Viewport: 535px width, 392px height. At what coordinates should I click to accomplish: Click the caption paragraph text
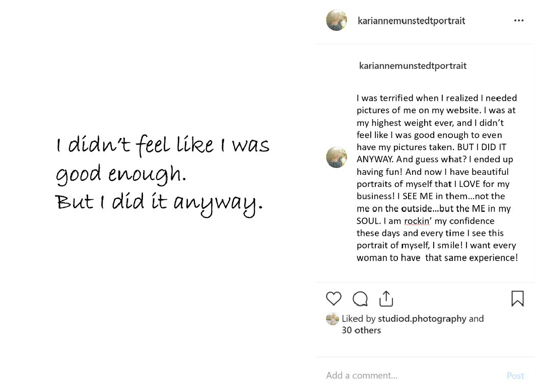pos(436,171)
